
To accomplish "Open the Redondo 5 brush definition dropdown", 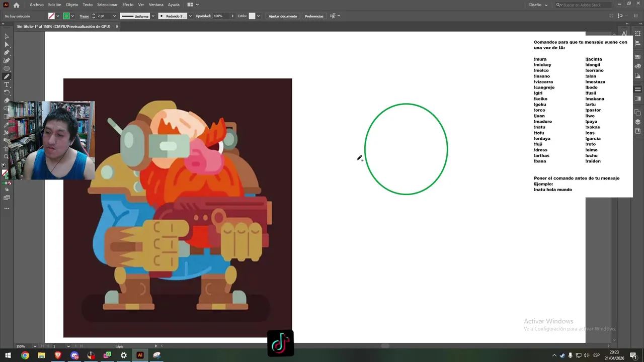I will click(190, 16).
